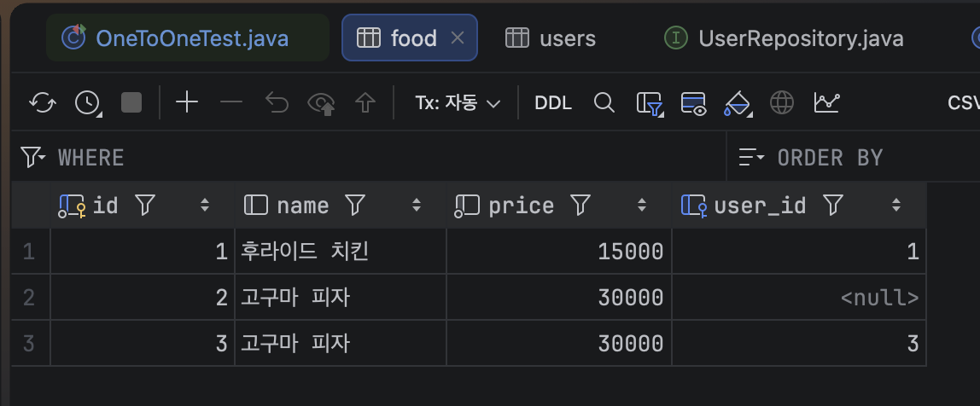Show the chart view icon
Screen dimensions: 980x406
[827, 102]
